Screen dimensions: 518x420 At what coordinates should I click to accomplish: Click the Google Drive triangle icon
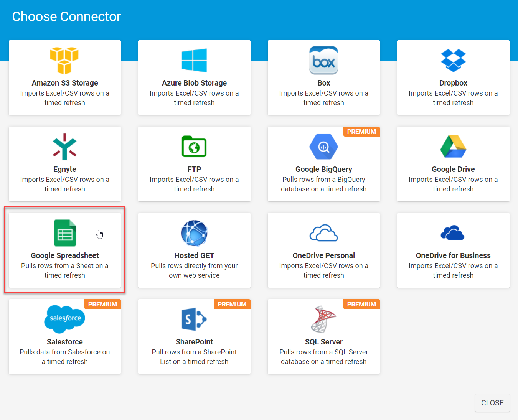pos(453,147)
